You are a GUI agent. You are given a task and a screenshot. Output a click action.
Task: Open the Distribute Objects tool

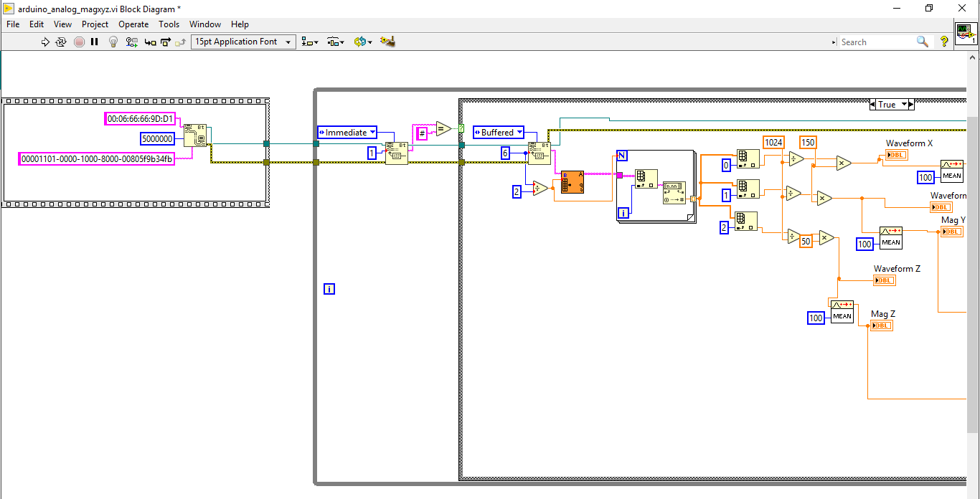pos(334,42)
